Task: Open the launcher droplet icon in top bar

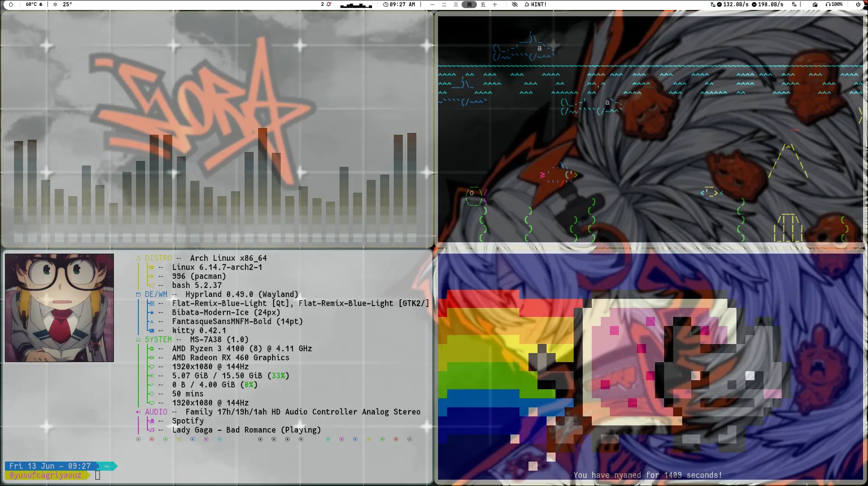Action: click(11, 5)
